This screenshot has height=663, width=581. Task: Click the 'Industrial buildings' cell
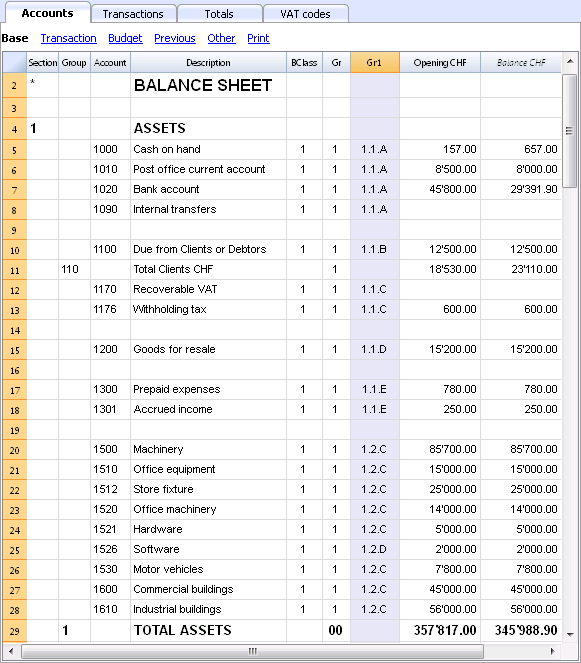pyautogui.click(x=208, y=609)
